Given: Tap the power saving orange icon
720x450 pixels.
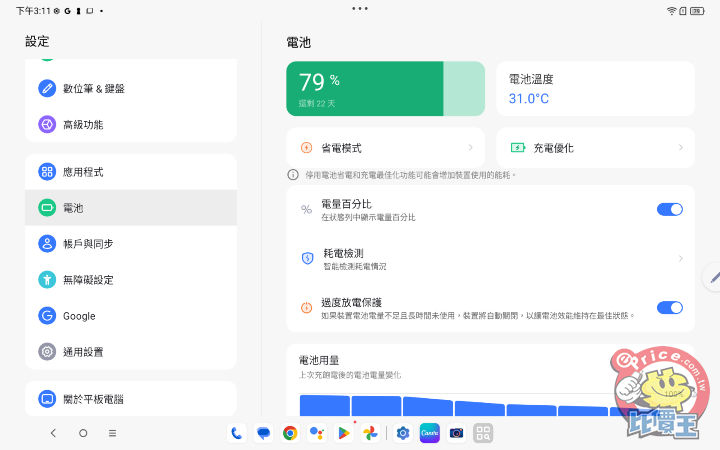Looking at the screenshot, I should [x=306, y=147].
